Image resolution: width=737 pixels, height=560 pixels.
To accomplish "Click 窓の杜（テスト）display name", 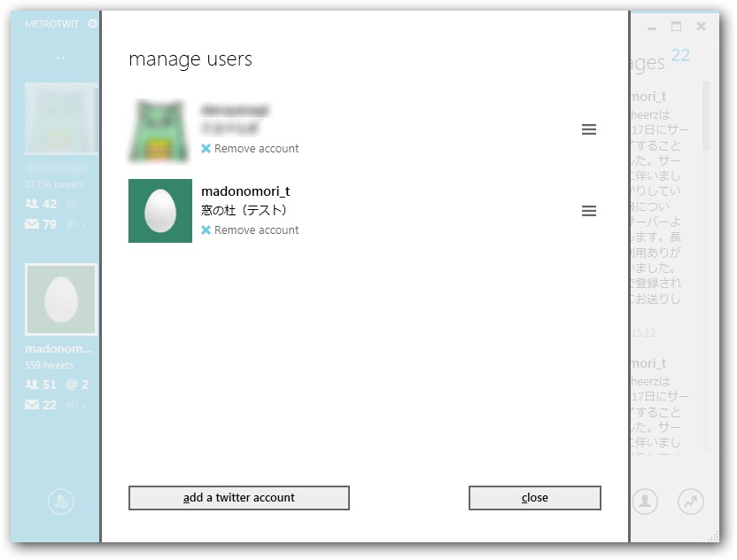I will pos(244,210).
